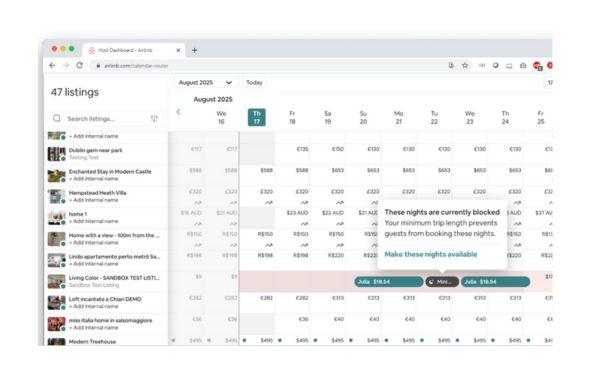Open Loft incantato a Chiari DEMO listing
The height and width of the screenshot is (377, 590).
pos(105,299)
